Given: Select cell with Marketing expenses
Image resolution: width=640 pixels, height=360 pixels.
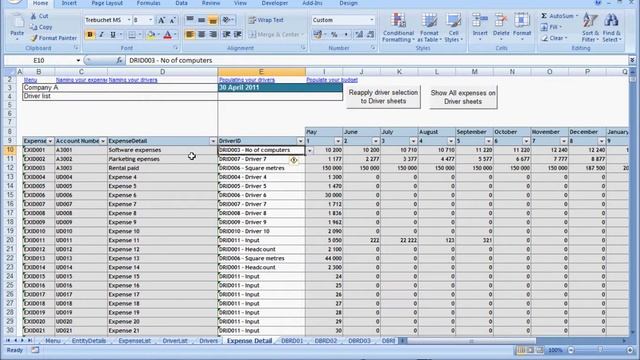Looking at the screenshot, I should (x=162, y=159).
